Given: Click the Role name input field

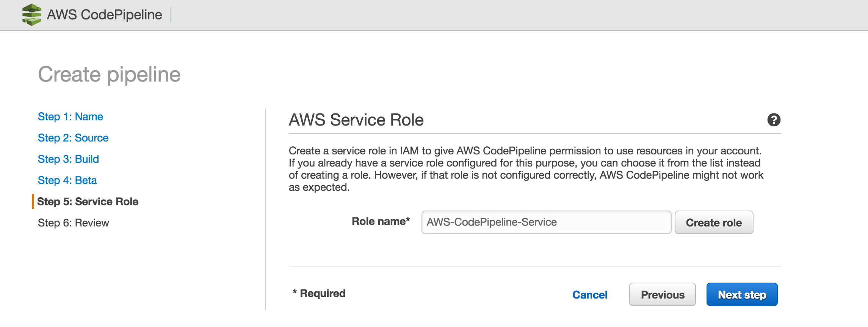Looking at the screenshot, I should coord(546,222).
